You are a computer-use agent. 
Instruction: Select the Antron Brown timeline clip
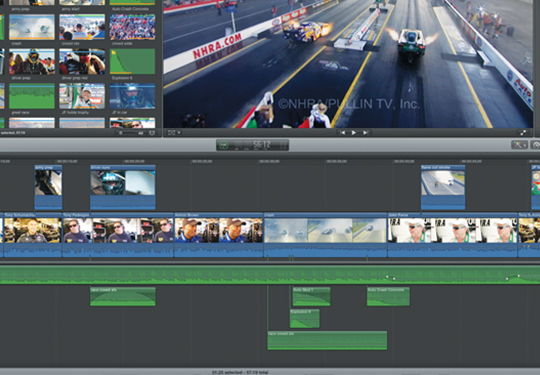tap(218, 235)
